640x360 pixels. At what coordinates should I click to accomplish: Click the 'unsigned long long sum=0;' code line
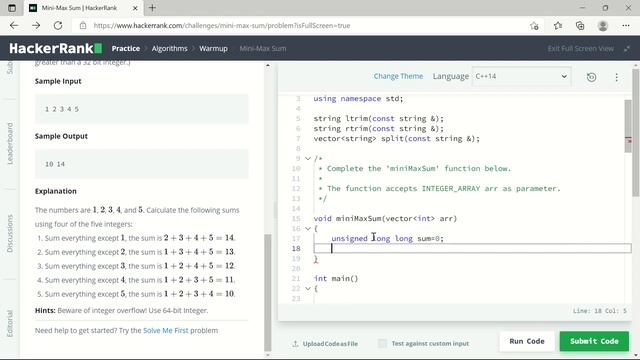coord(387,238)
